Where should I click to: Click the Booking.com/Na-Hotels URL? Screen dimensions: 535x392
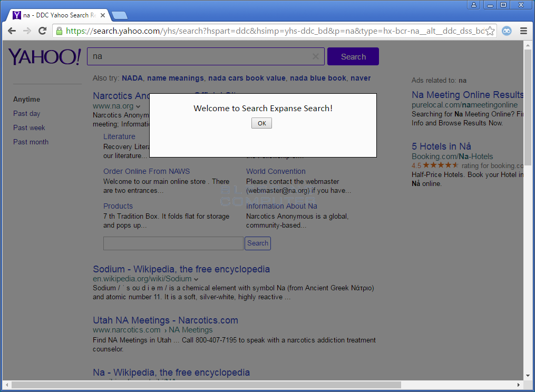[452, 156]
